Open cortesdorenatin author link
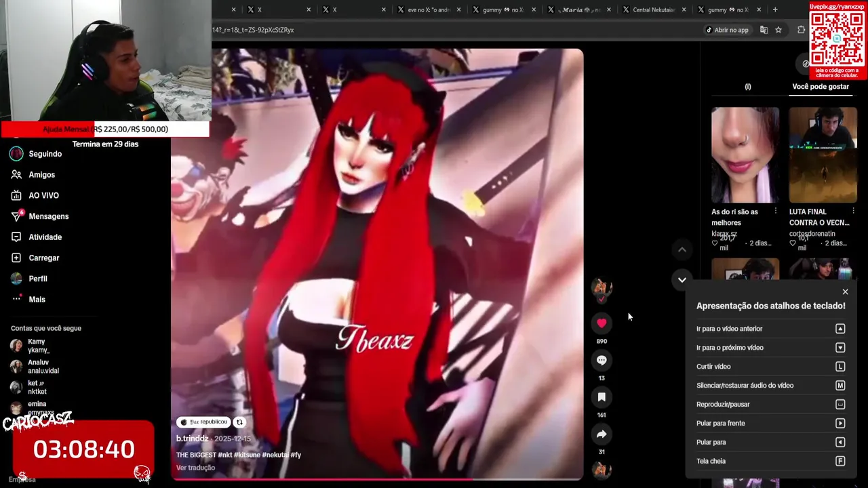The width and height of the screenshot is (868, 488). (x=812, y=233)
